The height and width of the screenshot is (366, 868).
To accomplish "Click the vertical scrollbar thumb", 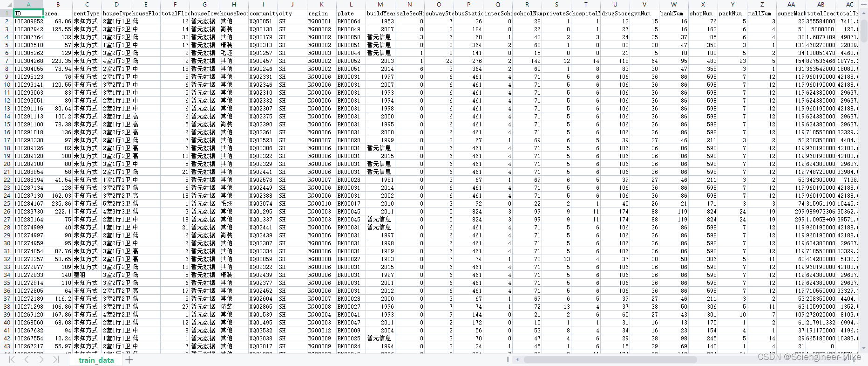I will click(x=864, y=32).
